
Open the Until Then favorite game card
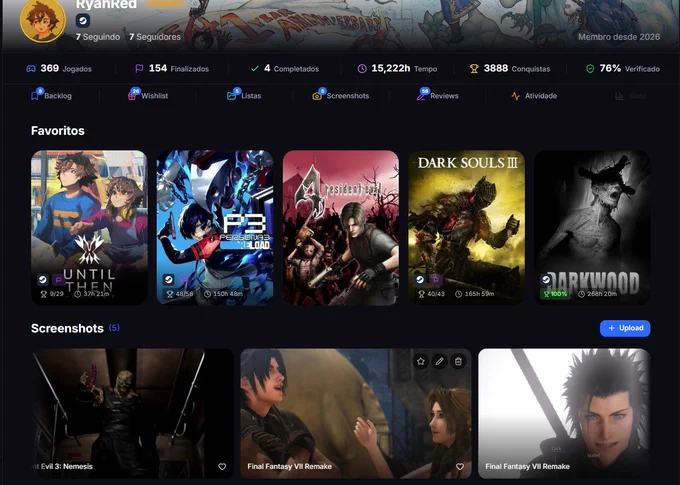click(x=89, y=228)
